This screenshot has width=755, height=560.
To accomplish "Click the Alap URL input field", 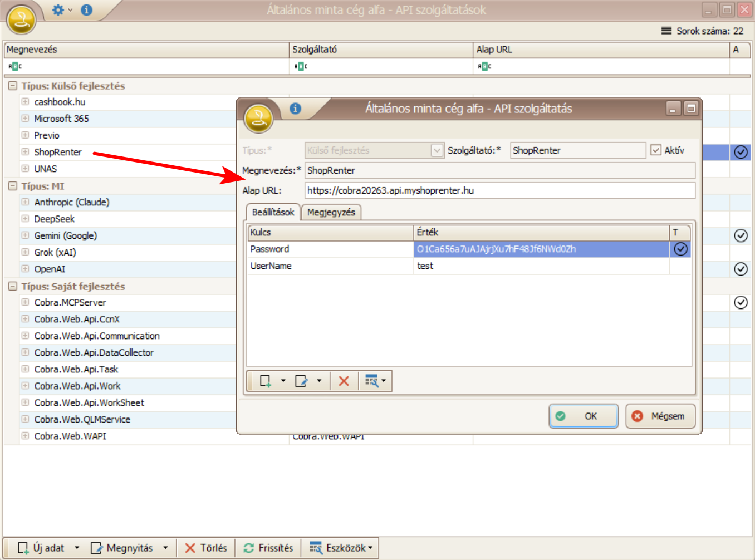I will coord(500,190).
